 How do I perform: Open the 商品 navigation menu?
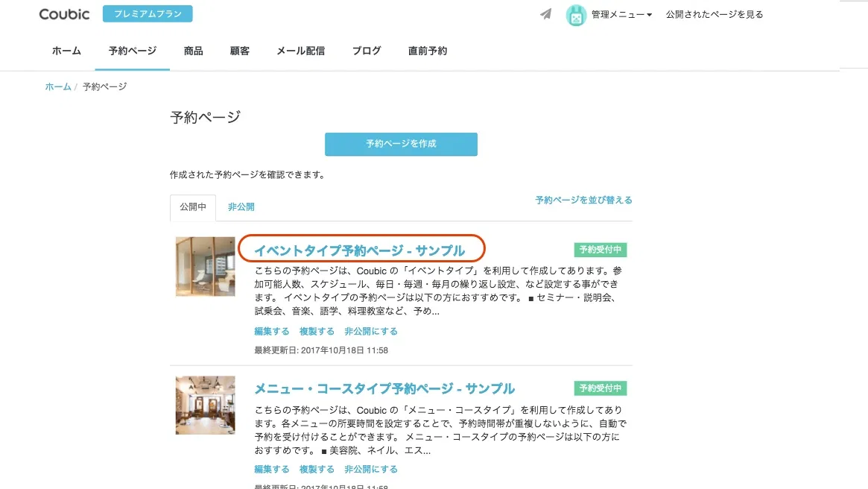(x=193, y=51)
